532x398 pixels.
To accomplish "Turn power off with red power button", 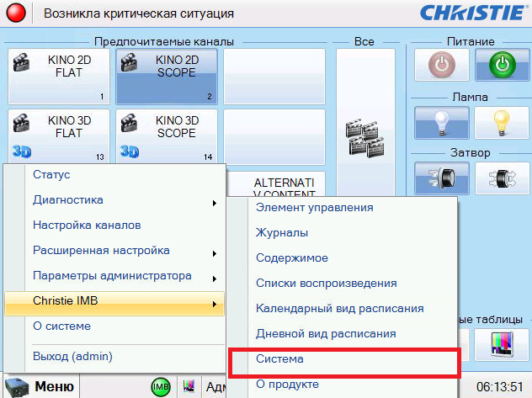I will coord(441,65).
